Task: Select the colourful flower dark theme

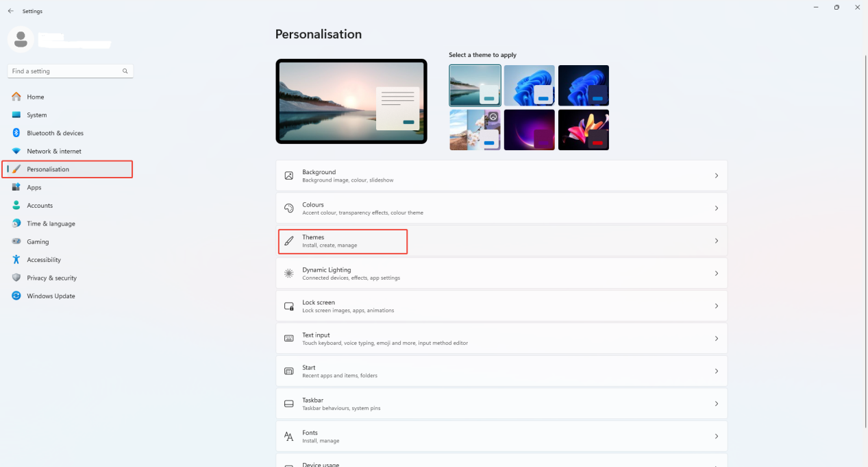Action: coord(583,130)
